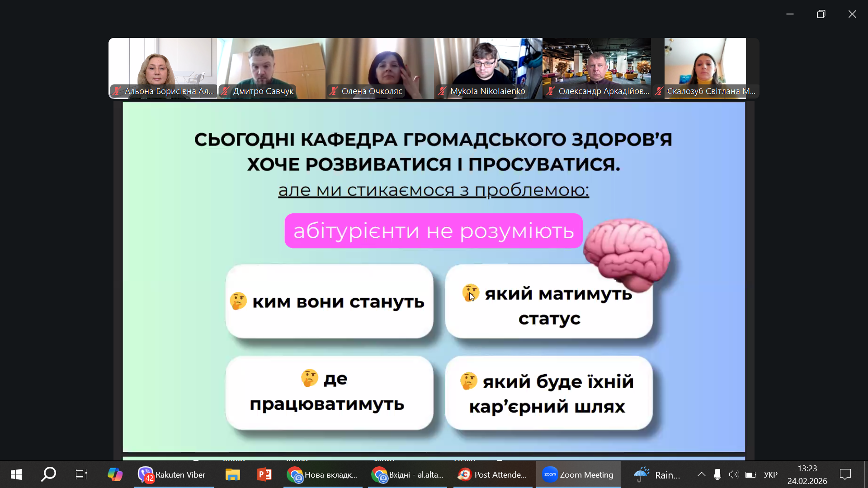The width and height of the screenshot is (868, 488).
Task: Select Дмитро Савчук video thumbnail
Action: 271,68
